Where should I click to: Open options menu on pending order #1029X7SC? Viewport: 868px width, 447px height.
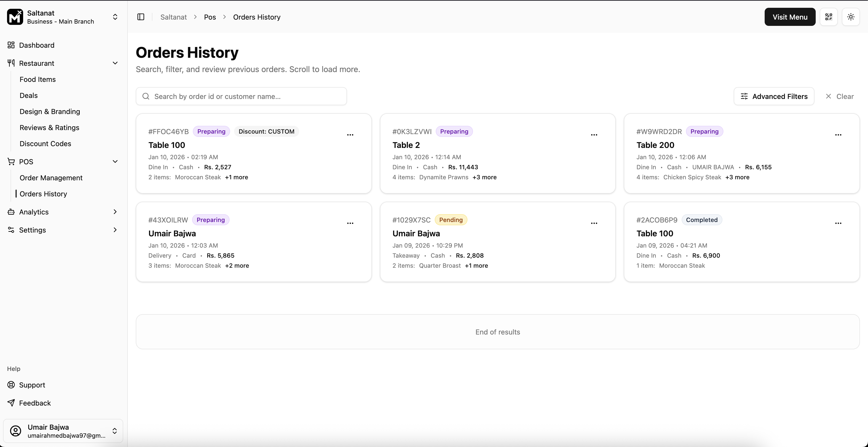coord(594,223)
